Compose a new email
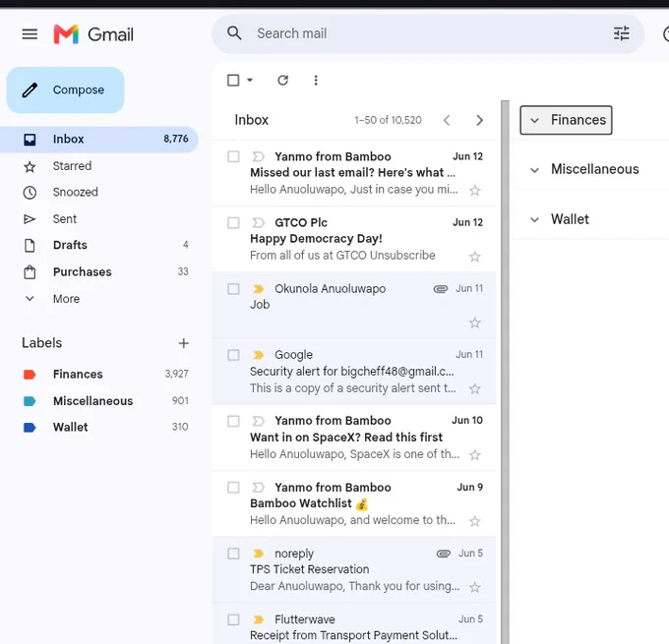The height and width of the screenshot is (644, 669). [65, 90]
